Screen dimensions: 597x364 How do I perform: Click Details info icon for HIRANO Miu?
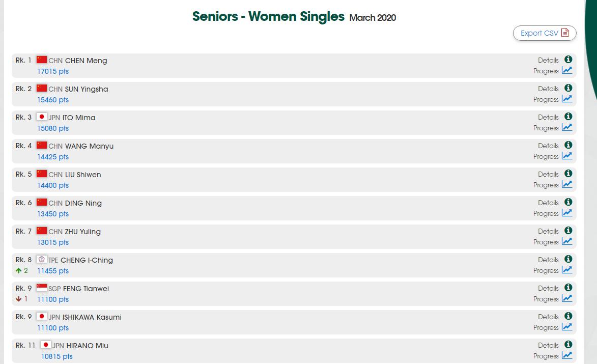[568, 345]
